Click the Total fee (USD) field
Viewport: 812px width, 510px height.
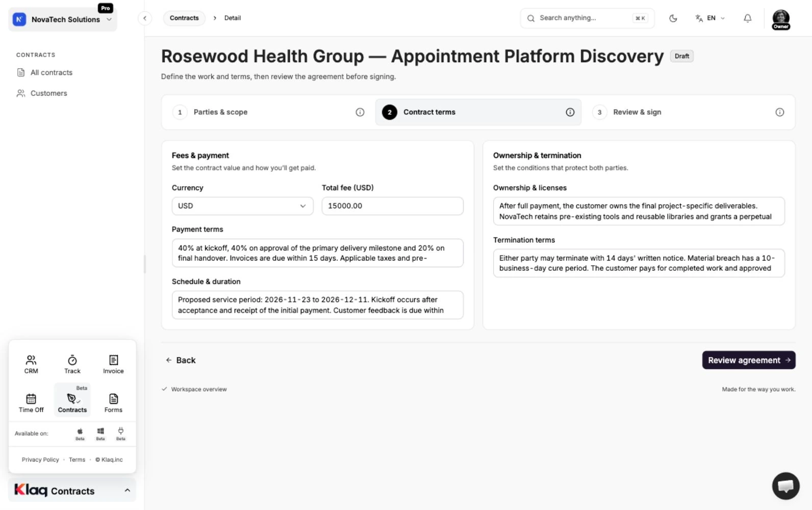[x=392, y=206]
